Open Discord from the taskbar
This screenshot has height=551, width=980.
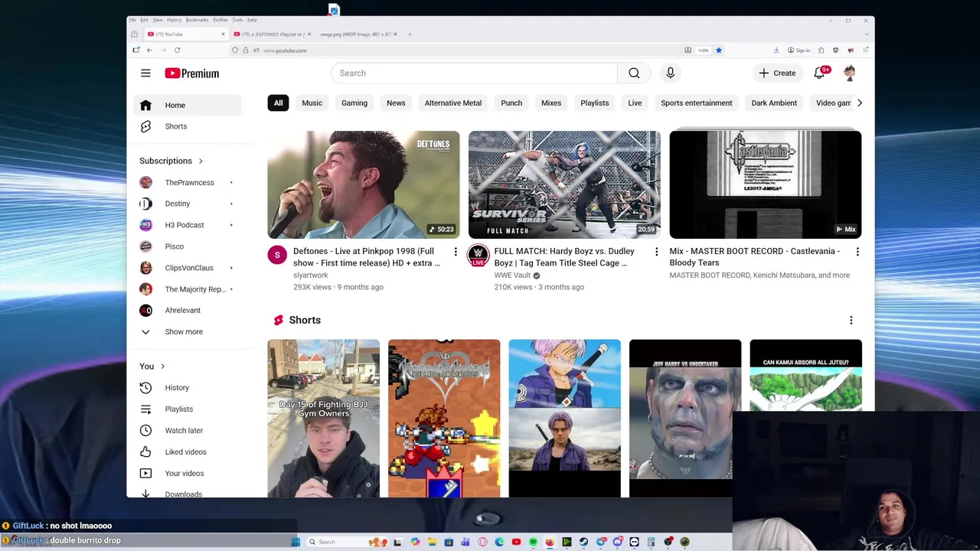tap(618, 542)
